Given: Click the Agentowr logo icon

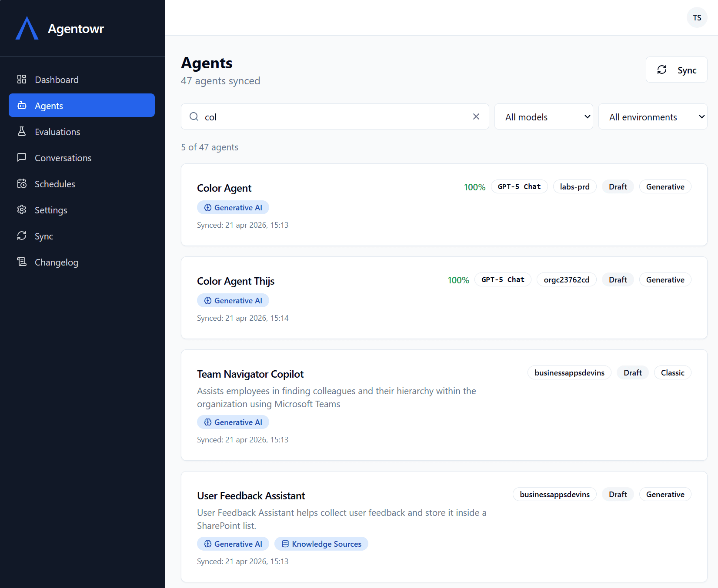Looking at the screenshot, I should pos(27,28).
